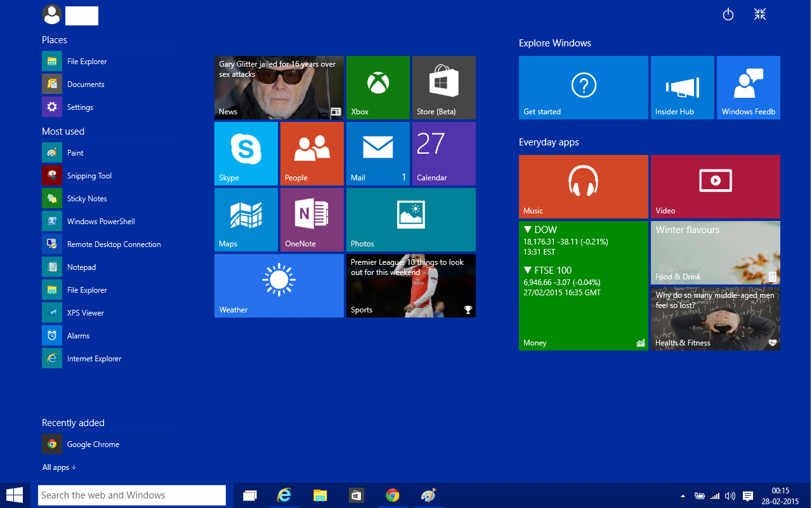Open Store from the taskbar
This screenshot has height=508, width=812.
(x=357, y=495)
